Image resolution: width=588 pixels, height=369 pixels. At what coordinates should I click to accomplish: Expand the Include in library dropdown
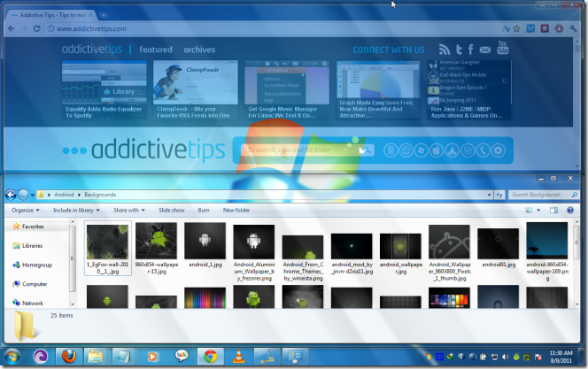click(76, 210)
